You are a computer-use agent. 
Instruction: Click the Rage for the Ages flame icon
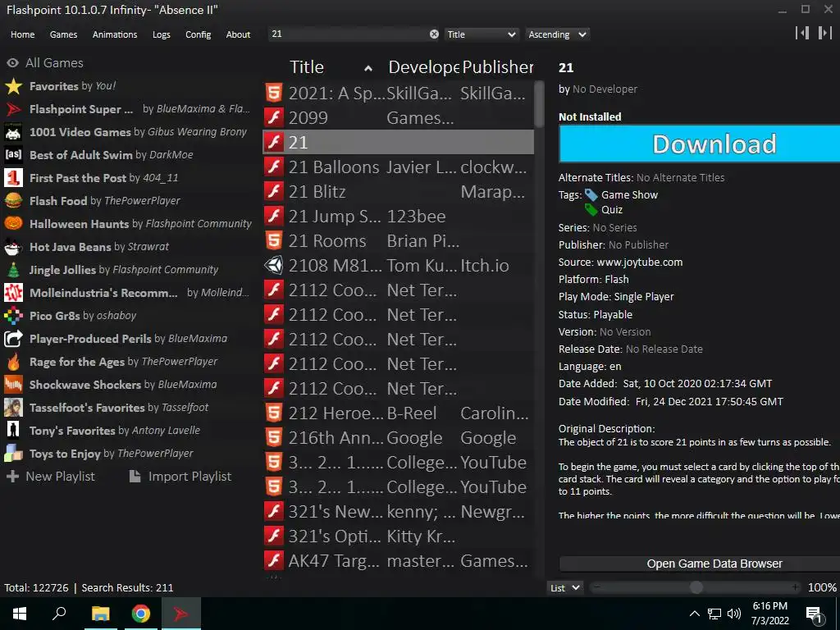coord(13,362)
